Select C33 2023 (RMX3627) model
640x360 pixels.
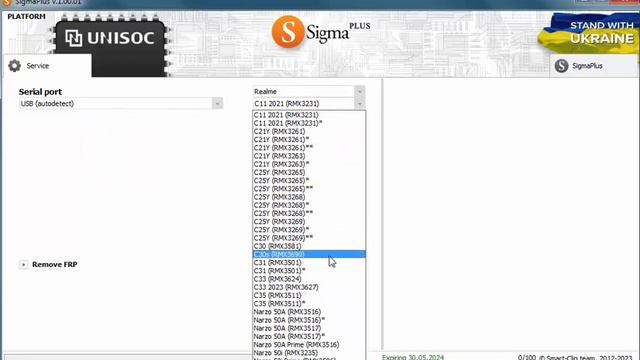309,287
